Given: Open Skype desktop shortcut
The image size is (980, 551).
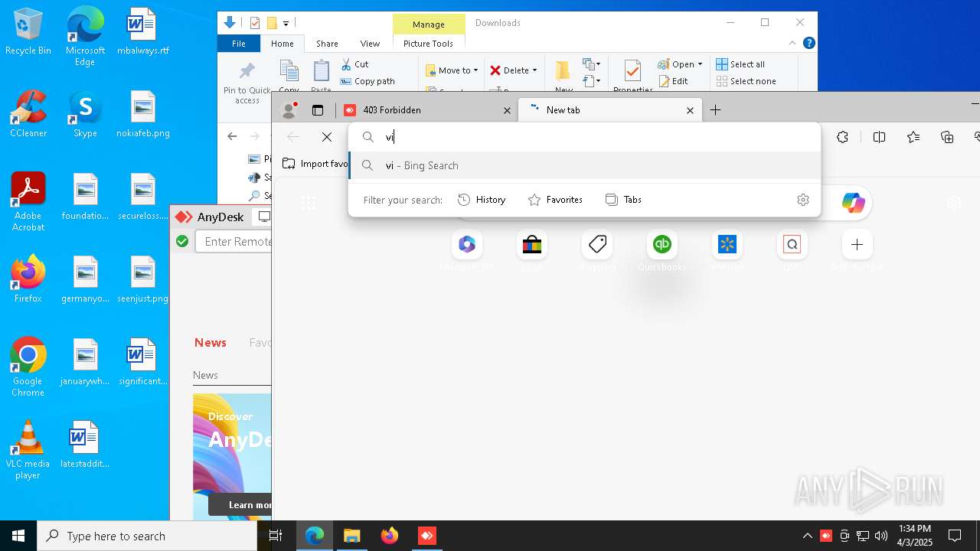Looking at the screenshot, I should 85,115.
